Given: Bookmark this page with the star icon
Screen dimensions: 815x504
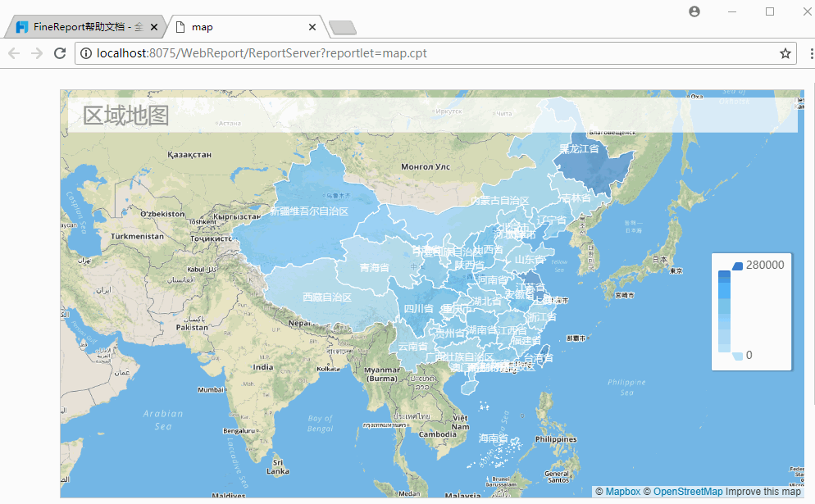Looking at the screenshot, I should coord(785,53).
